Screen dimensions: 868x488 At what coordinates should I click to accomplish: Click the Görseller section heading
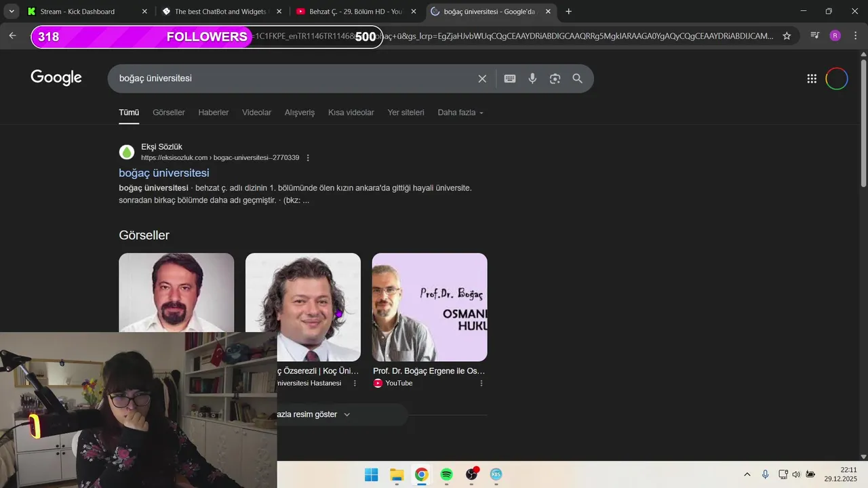click(144, 235)
